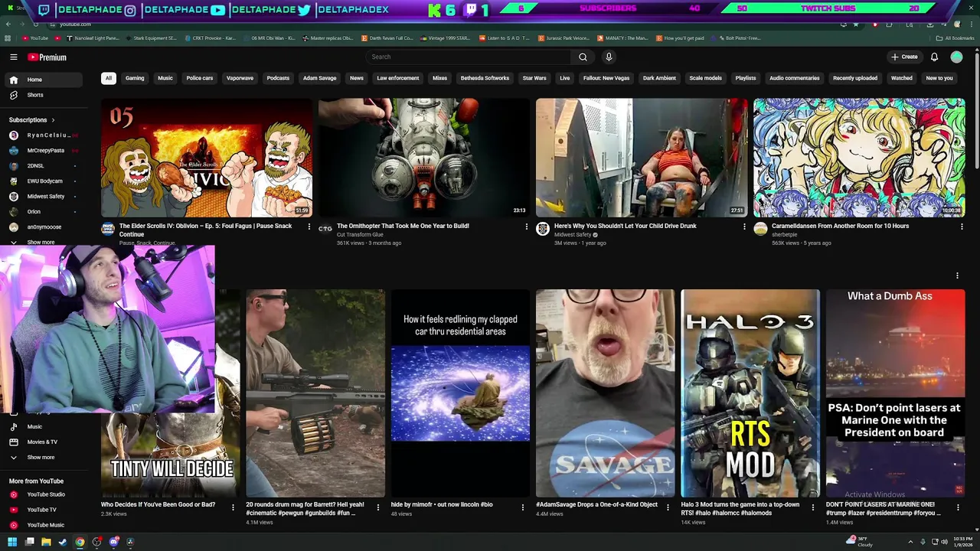This screenshot has height=551, width=980.
Task: Click the Create button
Action: [904, 57]
